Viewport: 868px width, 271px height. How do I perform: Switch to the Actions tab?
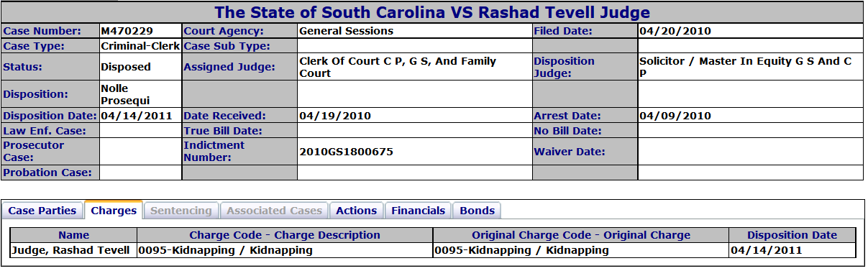(x=356, y=211)
